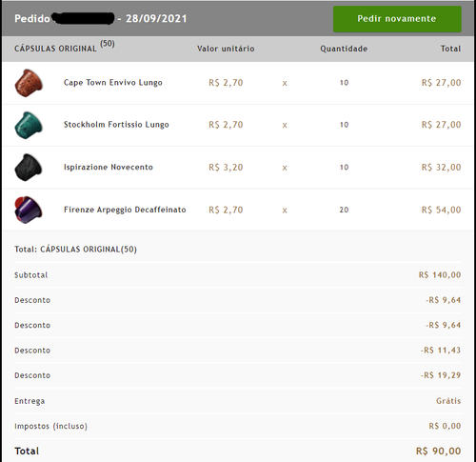Click the CÁPSULAS ORIGINAL section header
The image size is (476, 462).
tap(55, 49)
